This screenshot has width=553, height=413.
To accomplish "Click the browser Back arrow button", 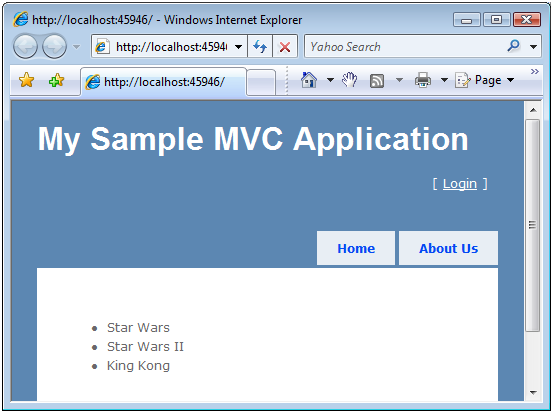I will 25,47.
